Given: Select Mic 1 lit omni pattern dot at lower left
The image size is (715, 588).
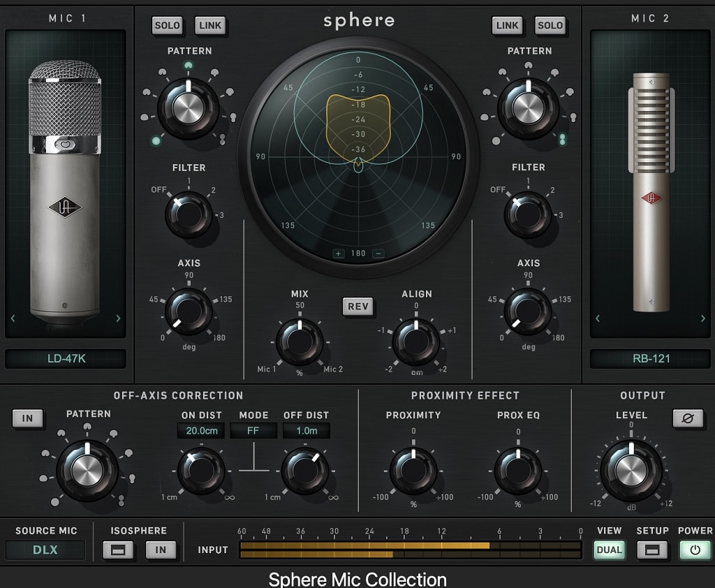Looking at the screenshot, I should pos(156,141).
